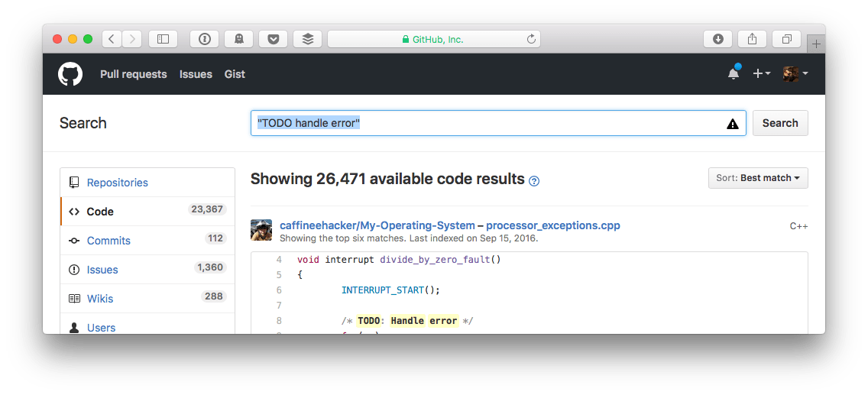Click the Users person icon
Viewport: 868px width, 395px height.
coord(73,328)
